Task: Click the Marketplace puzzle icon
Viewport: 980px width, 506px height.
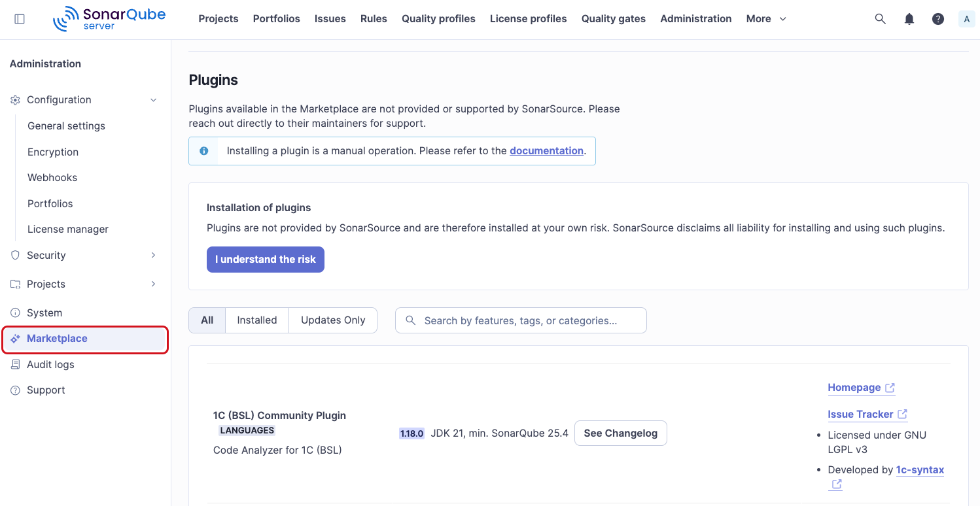Action: click(x=14, y=339)
